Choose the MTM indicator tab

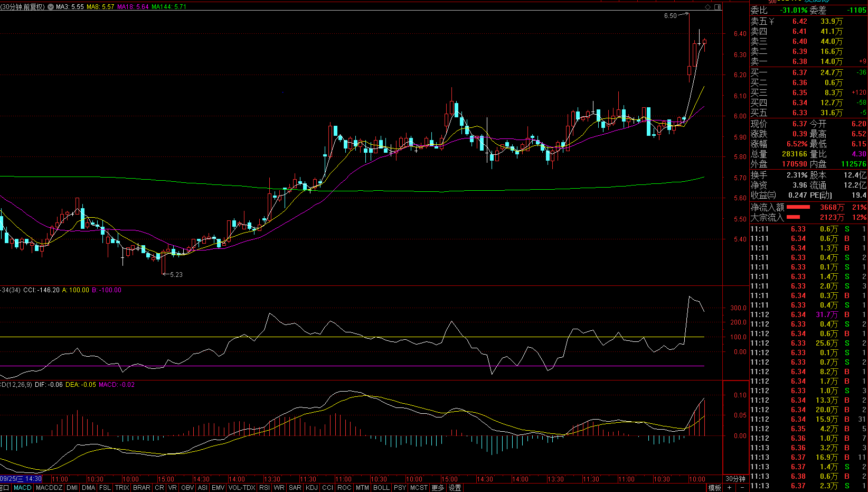point(362,488)
